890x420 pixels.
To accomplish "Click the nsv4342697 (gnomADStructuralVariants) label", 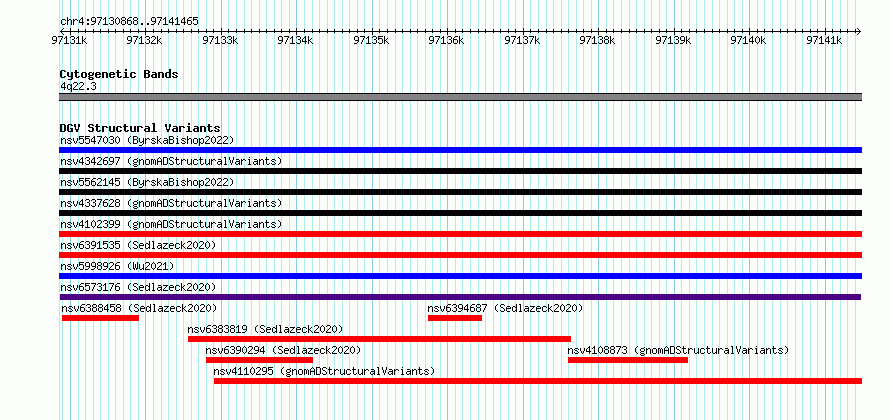I will coord(171,161).
